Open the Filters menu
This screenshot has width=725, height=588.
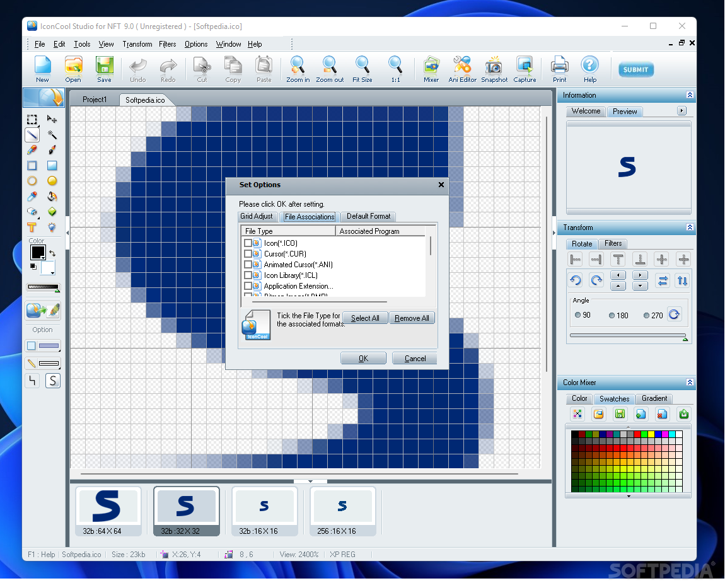pyautogui.click(x=167, y=44)
